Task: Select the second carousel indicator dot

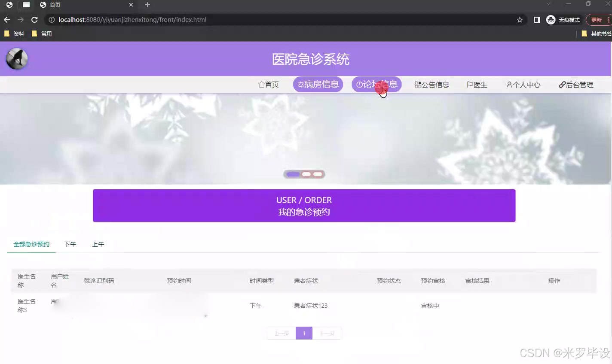Action: 306,174
